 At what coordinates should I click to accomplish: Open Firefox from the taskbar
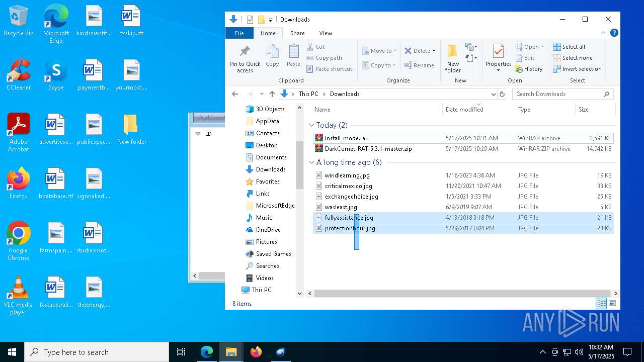click(256, 352)
